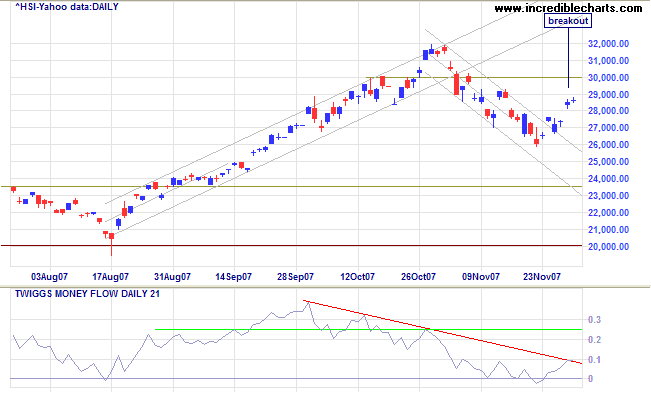This screenshot has width=651, height=395.
Task: Click the 0.2 money flow axis label
Action: pos(595,340)
